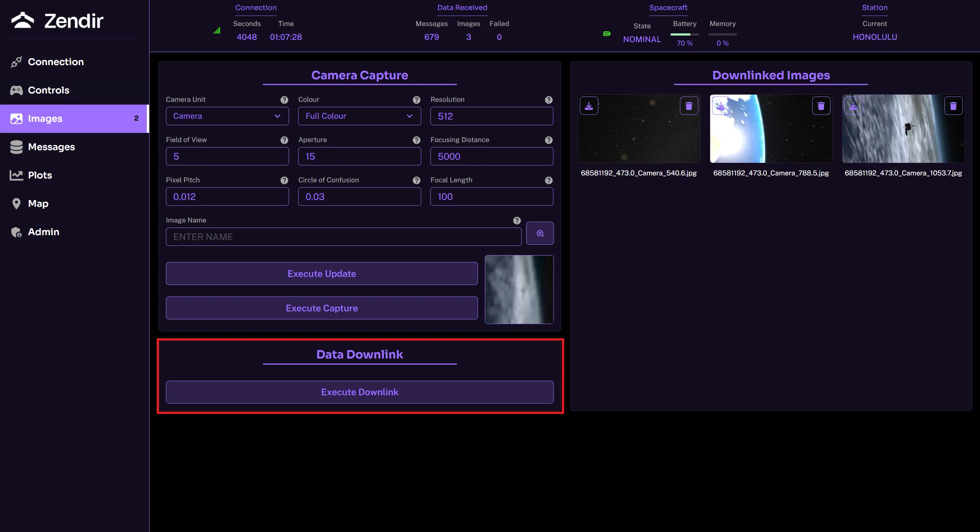Show help for Circle of Confusion

click(416, 180)
